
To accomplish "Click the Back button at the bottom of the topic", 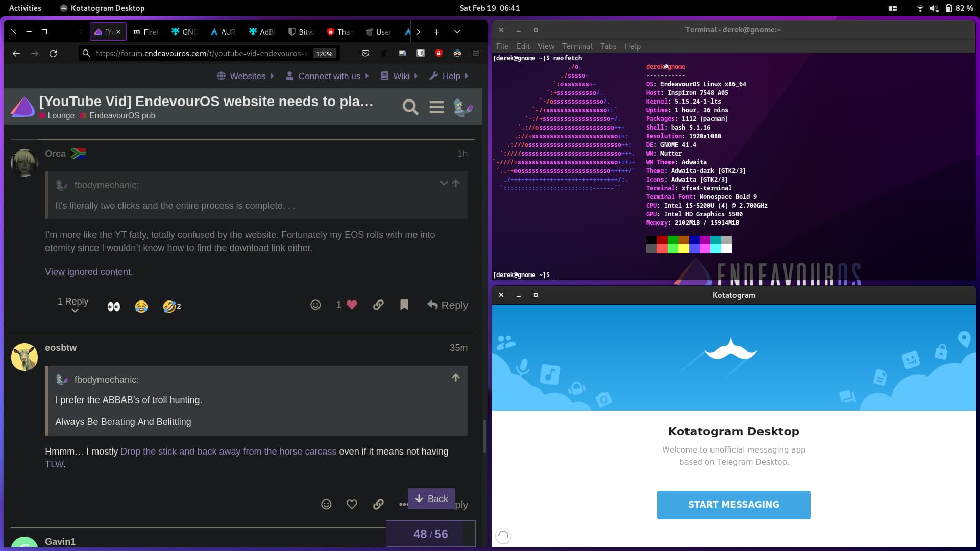I will [431, 498].
